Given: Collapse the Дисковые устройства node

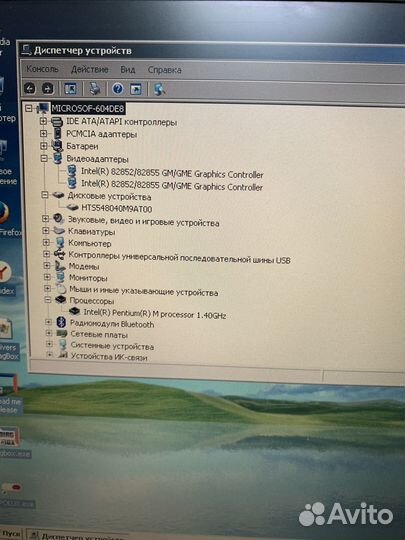Looking at the screenshot, I should [x=45, y=195].
